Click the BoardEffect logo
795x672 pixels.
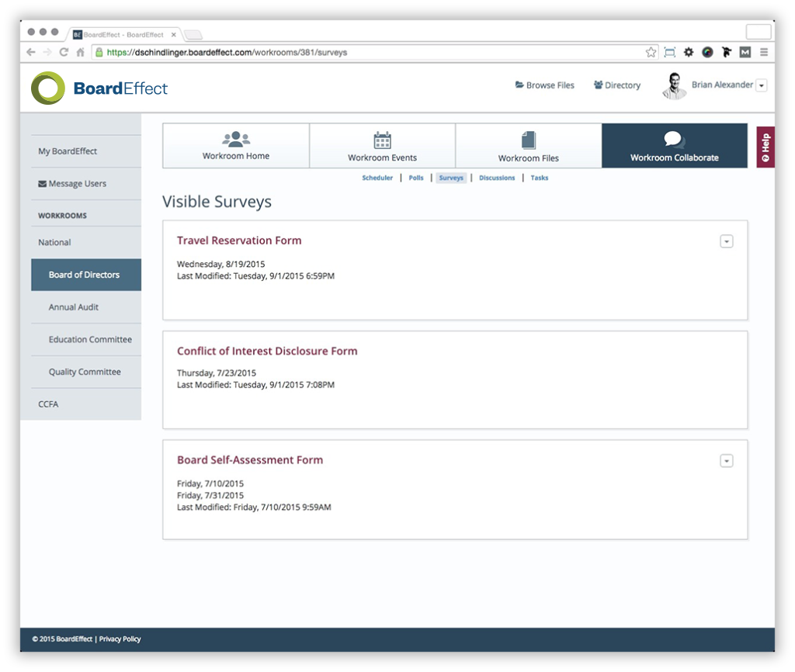pyautogui.click(x=99, y=87)
